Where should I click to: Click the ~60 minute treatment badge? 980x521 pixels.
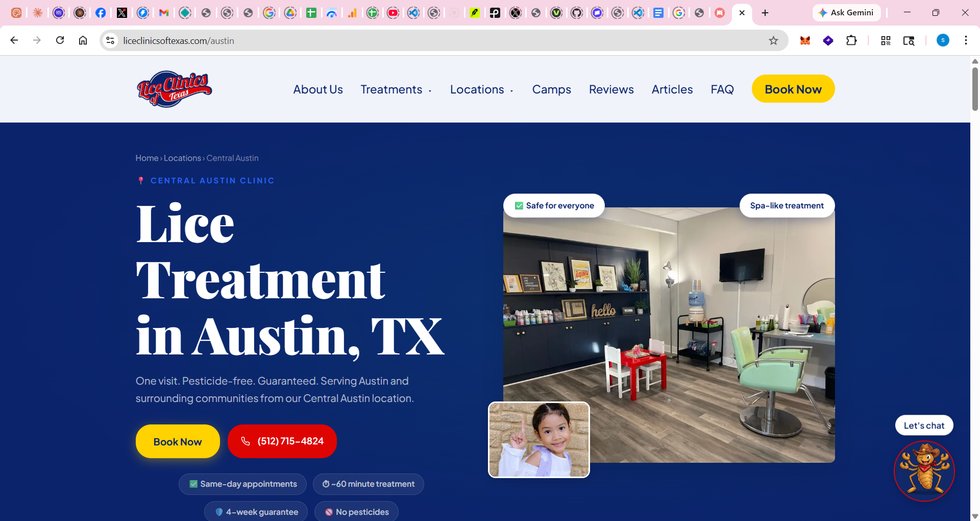click(x=368, y=484)
